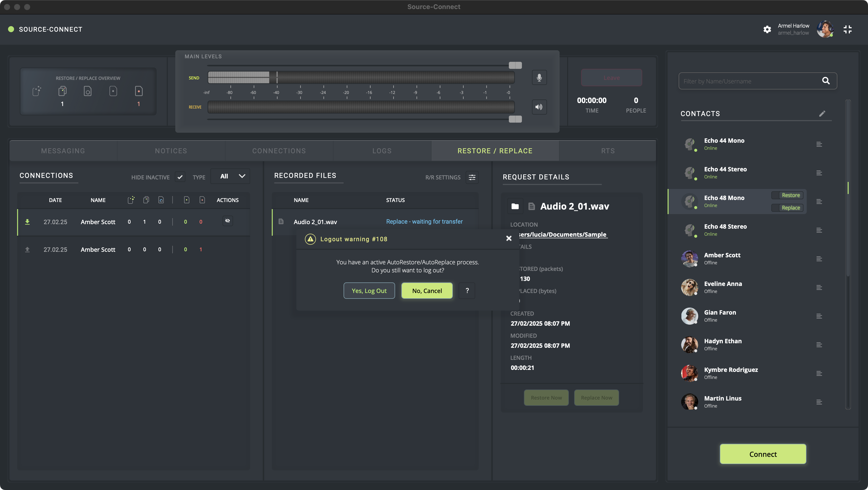Toggle visibility eye on first Amber Scott row

click(x=228, y=221)
